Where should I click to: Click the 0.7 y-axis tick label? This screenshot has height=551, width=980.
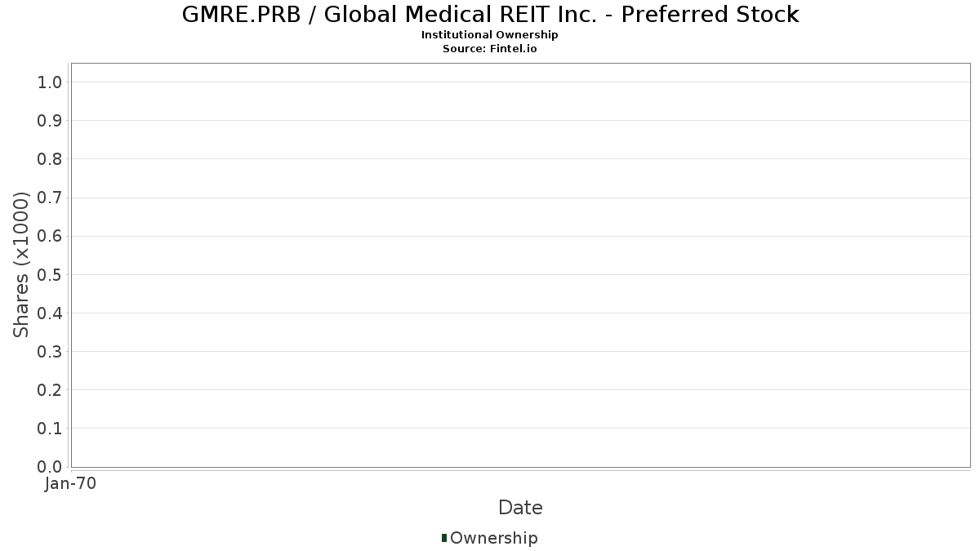(50, 198)
